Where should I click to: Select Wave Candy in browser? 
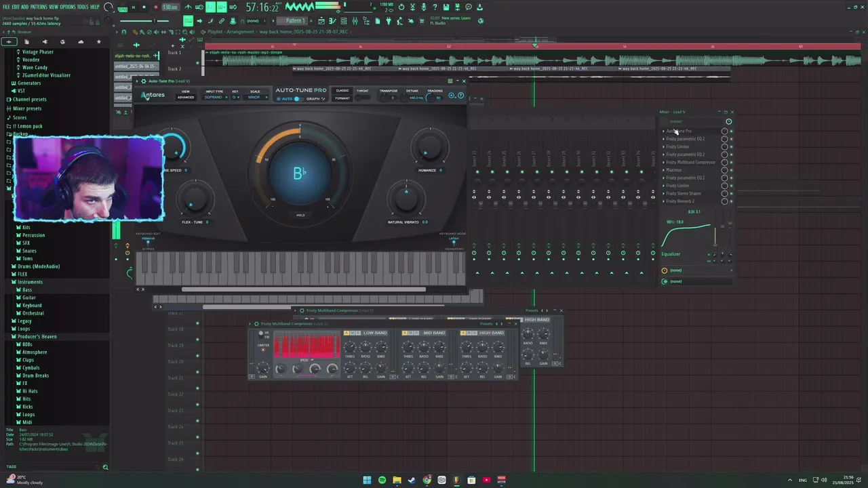(35, 67)
